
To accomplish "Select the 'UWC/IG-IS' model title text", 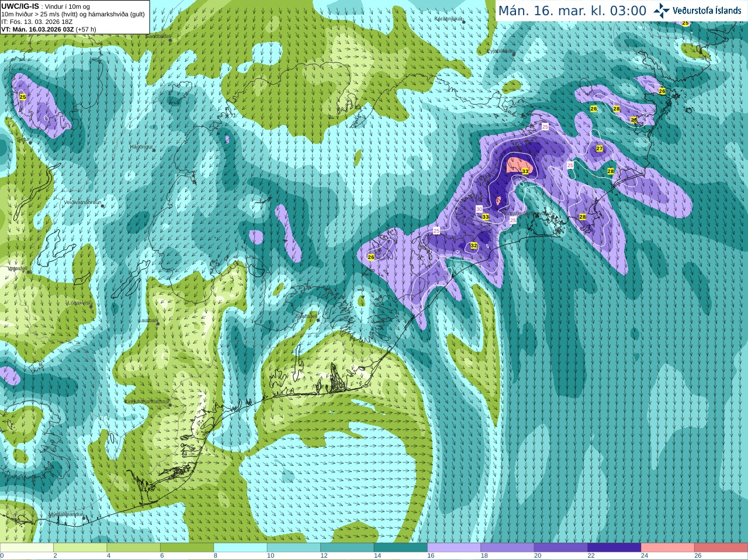I will pyautogui.click(x=20, y=6).
